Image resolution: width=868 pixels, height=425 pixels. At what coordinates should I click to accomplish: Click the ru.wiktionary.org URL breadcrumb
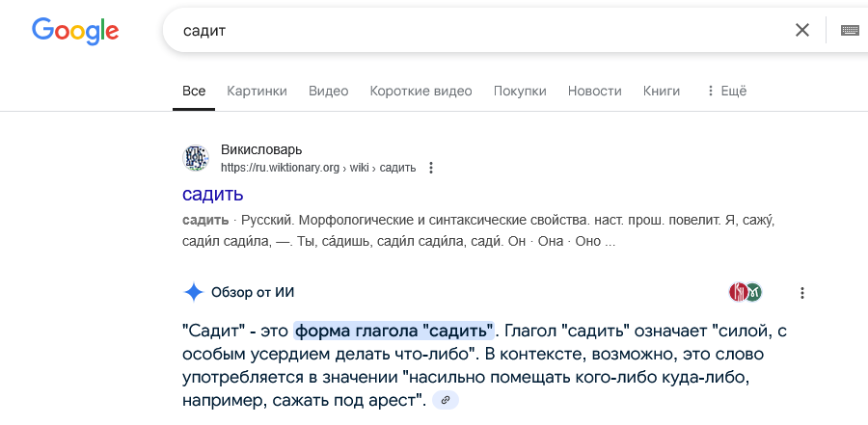318,168
